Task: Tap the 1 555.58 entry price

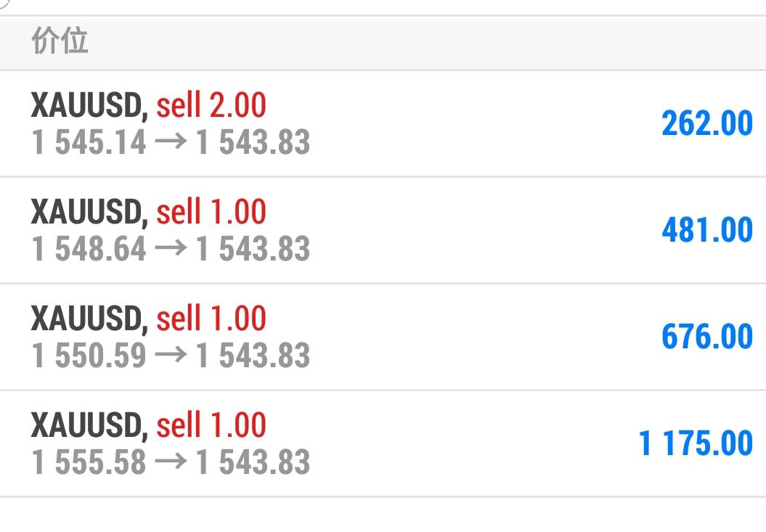Action: pos(89,462)
